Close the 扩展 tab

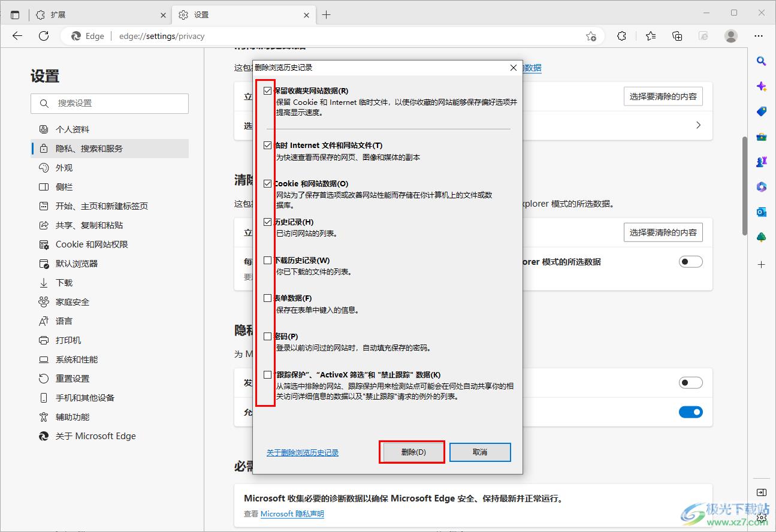coord(164,15)
